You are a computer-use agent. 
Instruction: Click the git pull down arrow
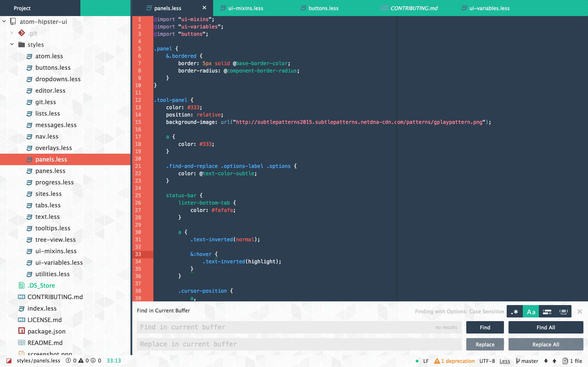click(x=546, y=361)
